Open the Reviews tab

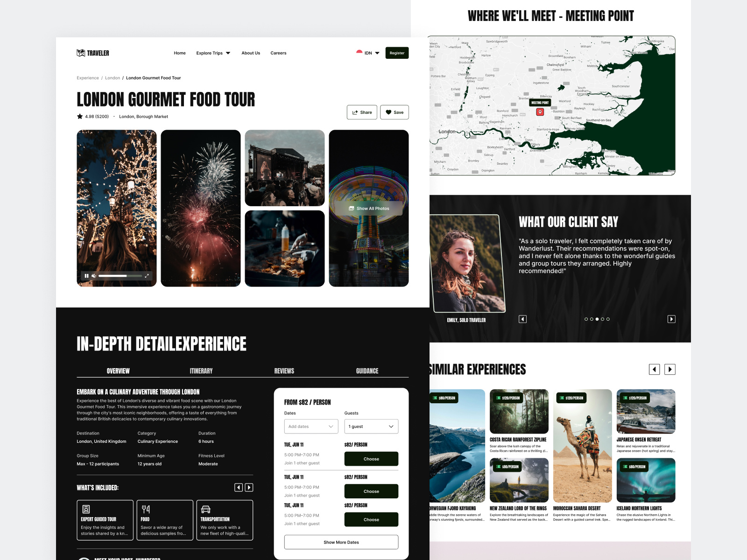(x=283, y=371)
